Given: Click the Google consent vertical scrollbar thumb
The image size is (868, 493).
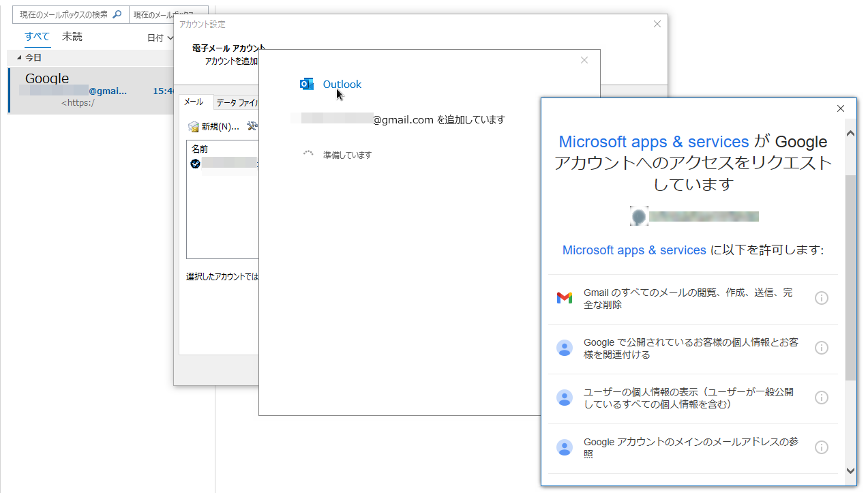Looking at the screenshot, I should [850, 277].
